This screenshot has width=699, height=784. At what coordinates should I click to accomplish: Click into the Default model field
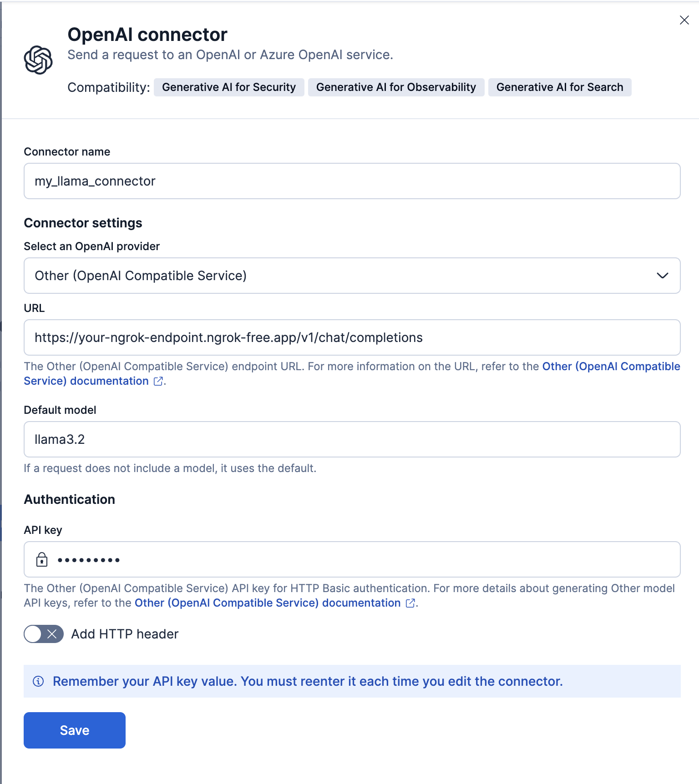[x=352, y=439]
